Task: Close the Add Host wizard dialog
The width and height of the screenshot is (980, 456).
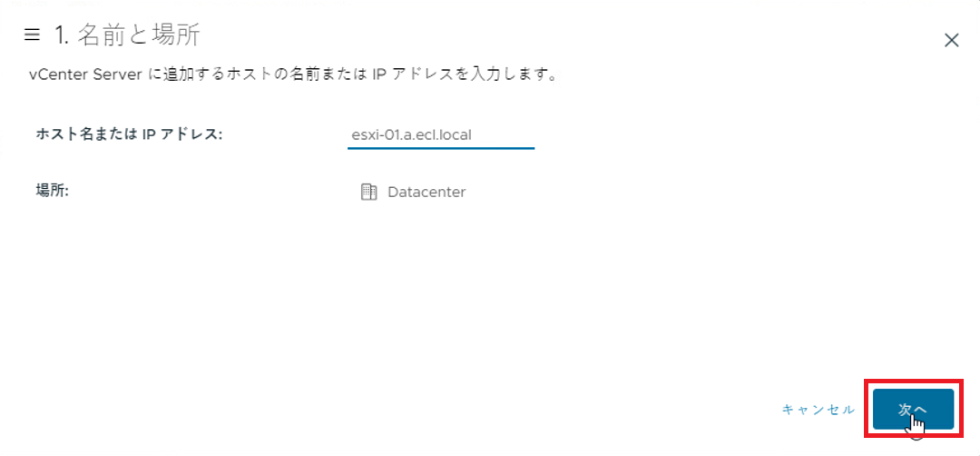Action: tap(951, 41)
